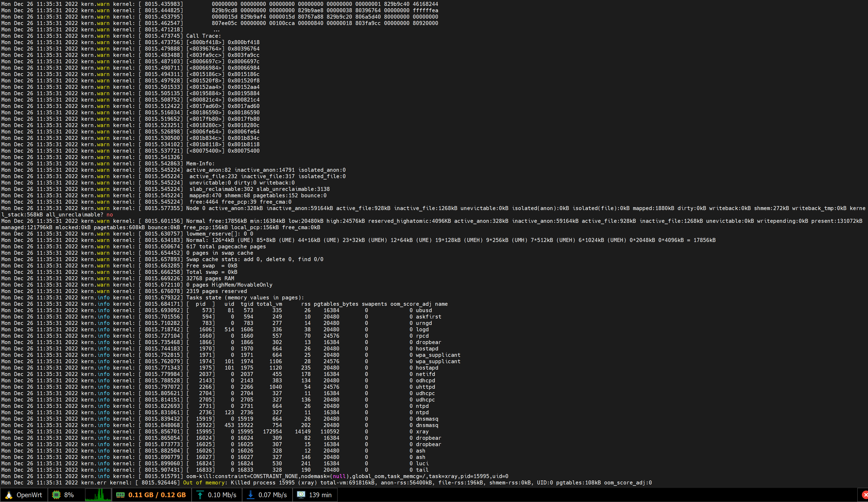Click the tail process name
This screenshot has height=502, width=868.
(422, 470)
